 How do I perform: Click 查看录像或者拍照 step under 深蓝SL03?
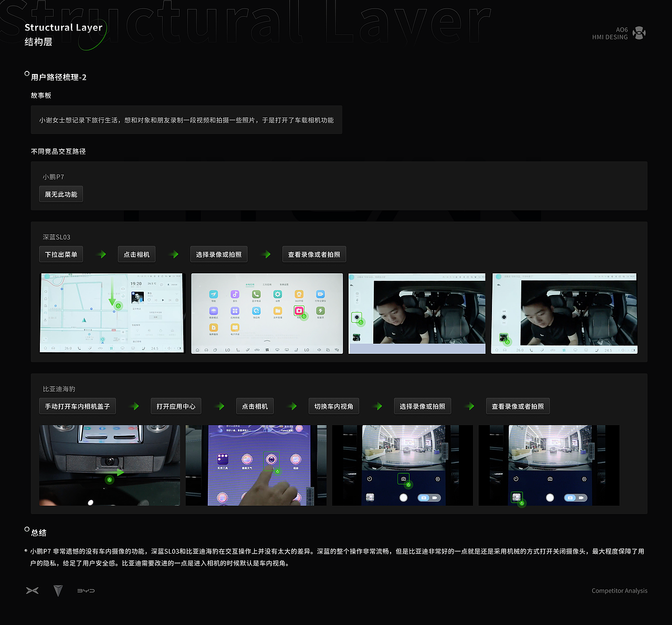click(x=314, y=255)
